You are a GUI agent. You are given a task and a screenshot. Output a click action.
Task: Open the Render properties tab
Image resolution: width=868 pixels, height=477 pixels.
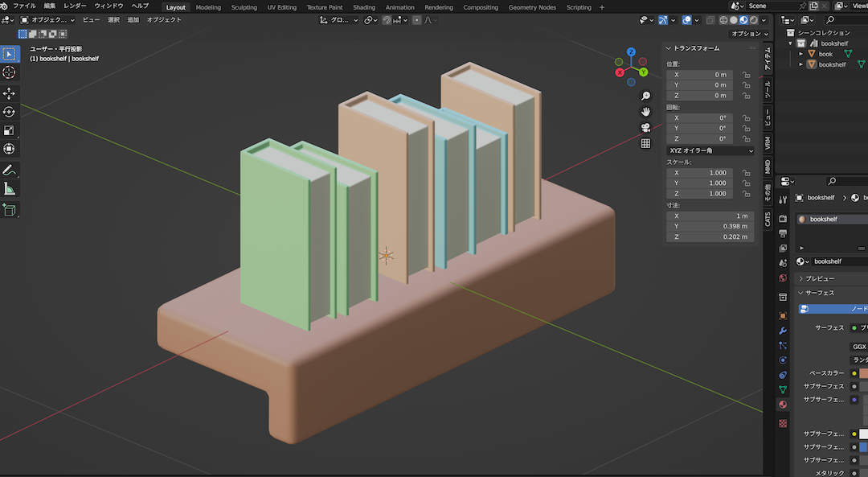tap(783, 219)
